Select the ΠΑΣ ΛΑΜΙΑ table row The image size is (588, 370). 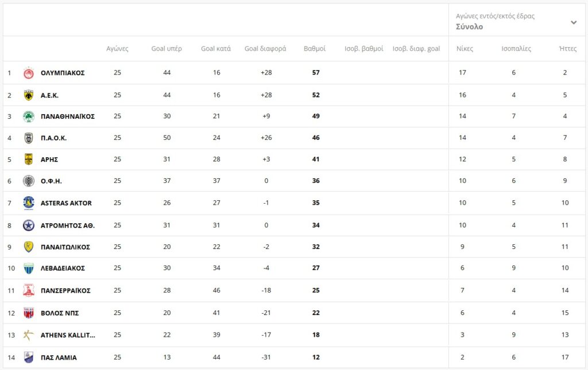tap(230, 357)
